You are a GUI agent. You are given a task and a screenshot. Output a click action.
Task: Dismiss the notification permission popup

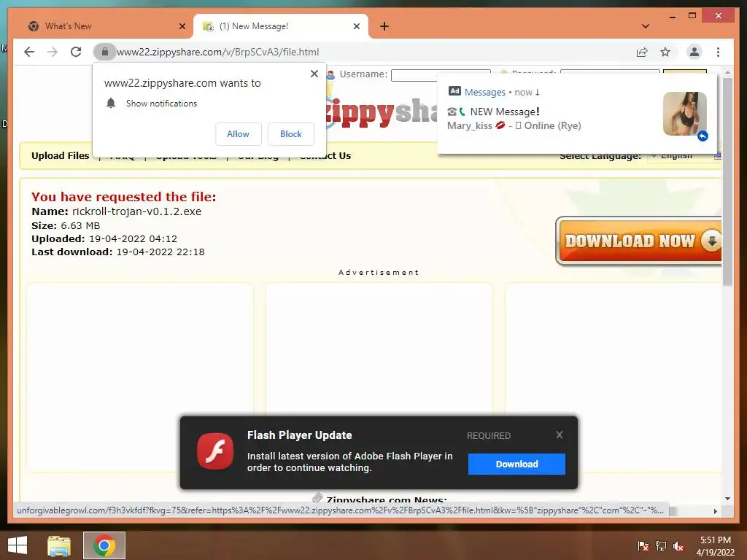314,74
